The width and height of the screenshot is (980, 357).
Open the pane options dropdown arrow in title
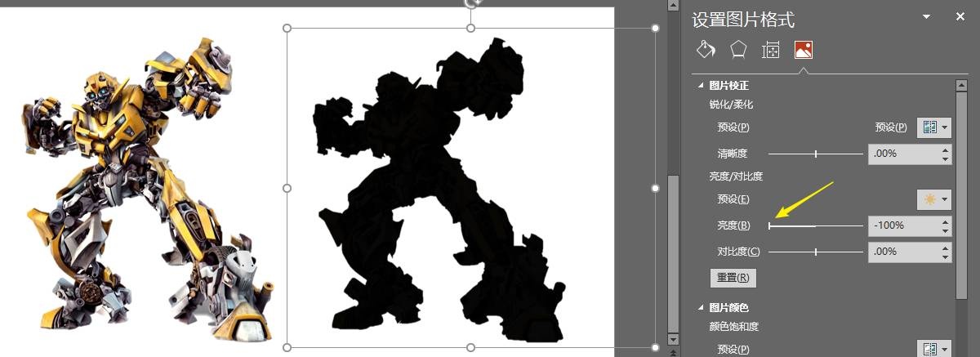tap(926, 16)
